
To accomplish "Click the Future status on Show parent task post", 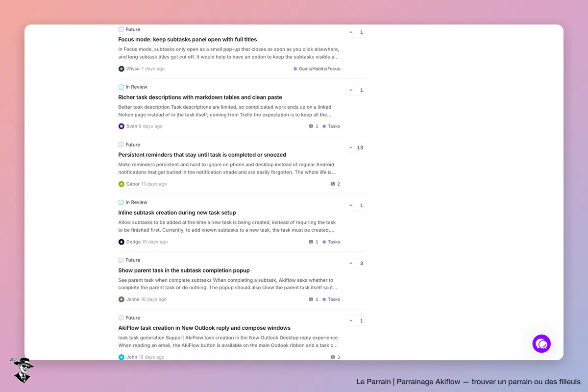I will 129,260.
